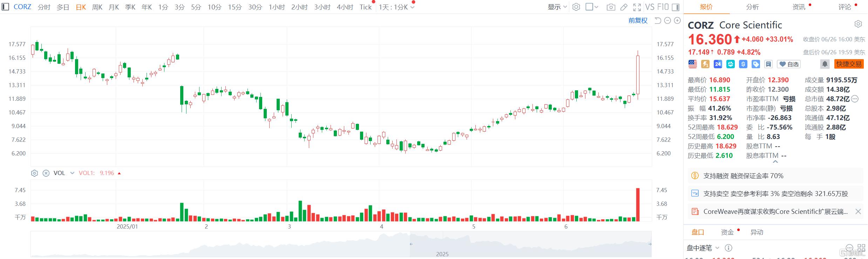Open the layout square dropdown arrow

pyautogui.click(x=596, y=7)
